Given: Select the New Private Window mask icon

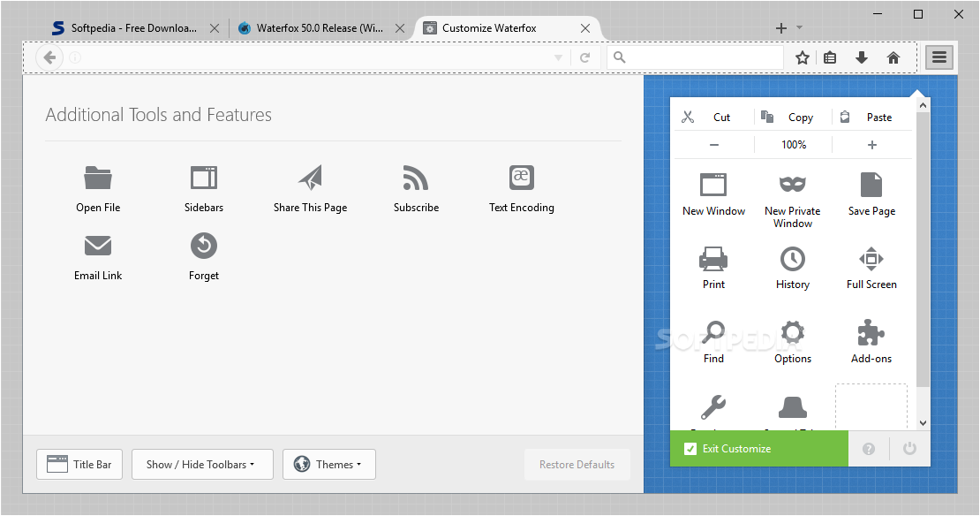Looking at the screenshot, I should (793, 184).
